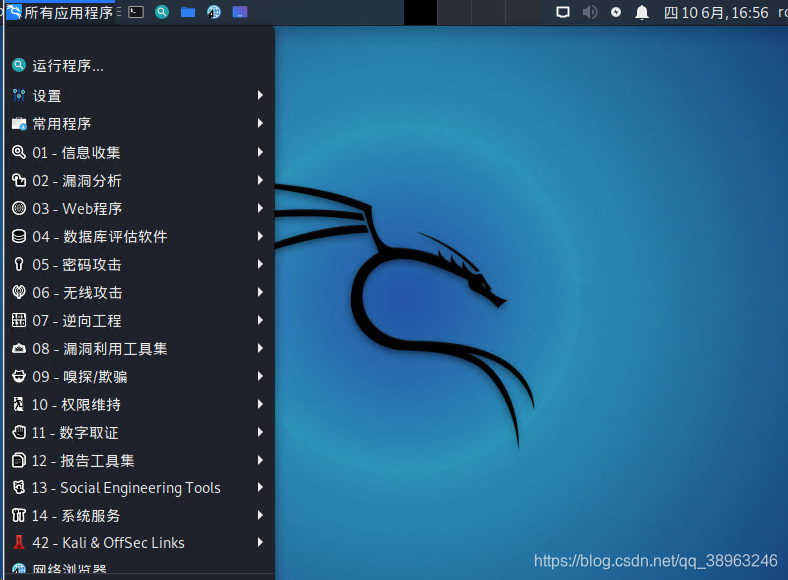
Task: Click the Web程序 globe icon
Action: 19,208
